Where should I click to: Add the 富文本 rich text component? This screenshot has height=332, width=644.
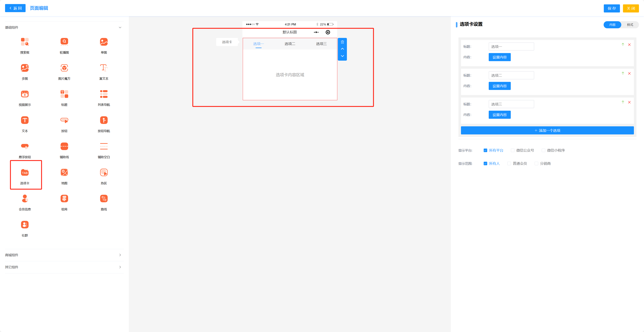104,68
